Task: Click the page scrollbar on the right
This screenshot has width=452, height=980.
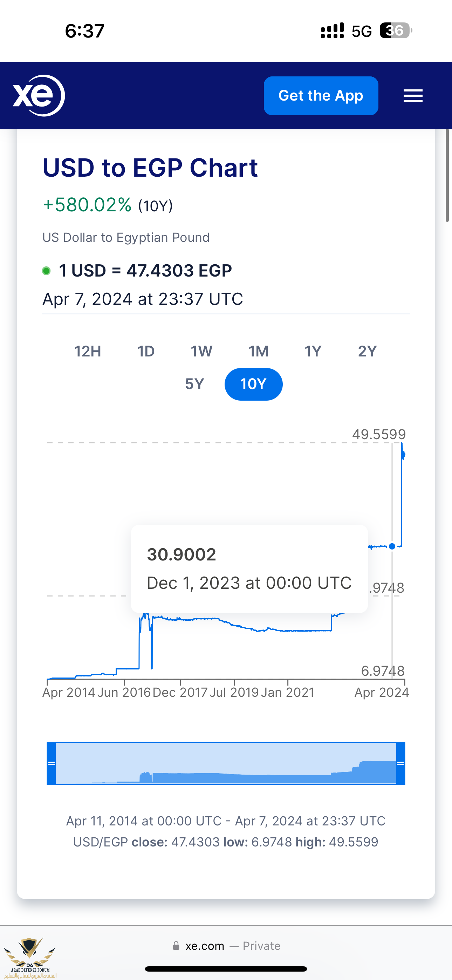Action: [447, 175]
